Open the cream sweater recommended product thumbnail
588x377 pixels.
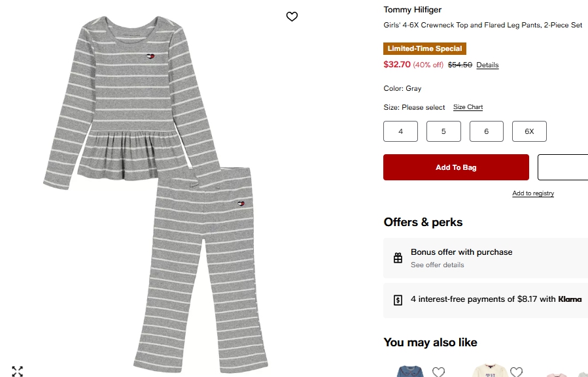(x=489, y=371)
